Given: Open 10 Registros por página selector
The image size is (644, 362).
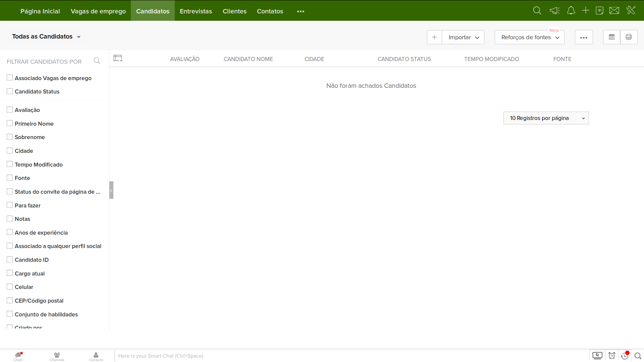Looking at the screenshot, I should pyautogui.click(x=546, y=118).
